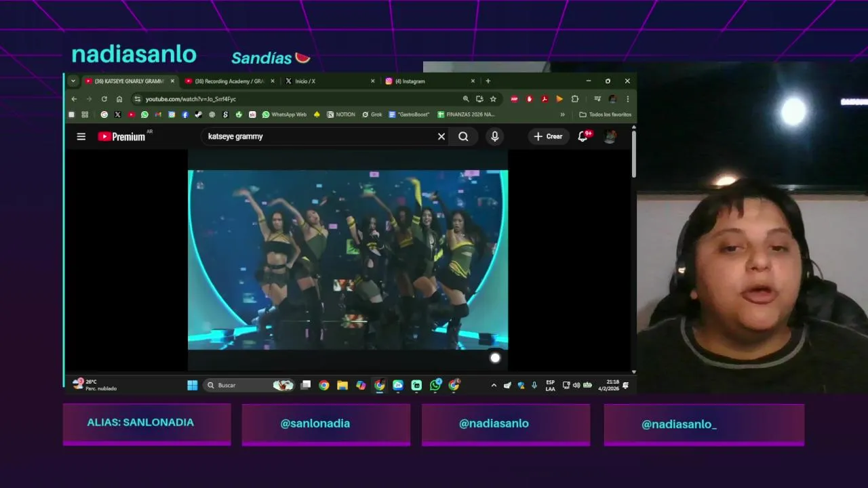Open the weather widget showing 26°C

coord(95,385)
